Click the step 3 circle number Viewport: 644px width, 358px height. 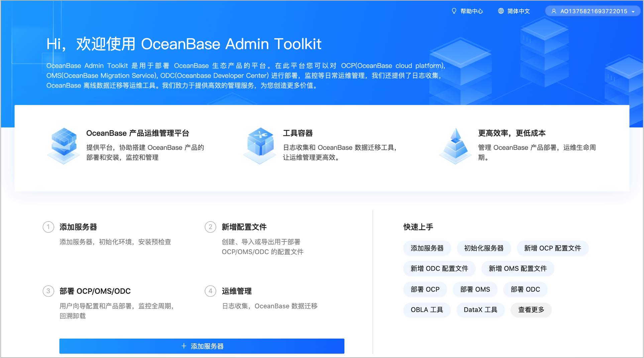48,291
